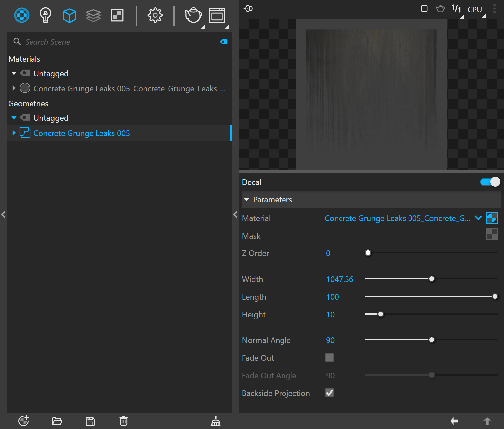Click the teapot render button

(193, 15)
